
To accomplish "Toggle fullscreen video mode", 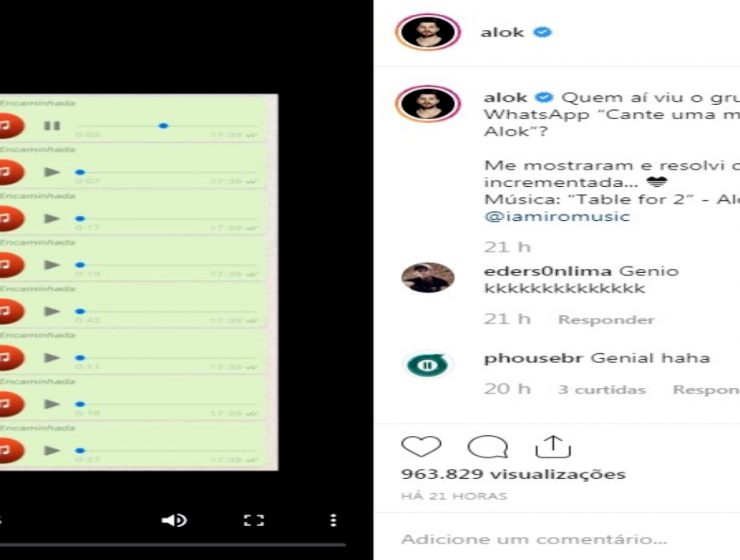I will [x=254, y=520].
